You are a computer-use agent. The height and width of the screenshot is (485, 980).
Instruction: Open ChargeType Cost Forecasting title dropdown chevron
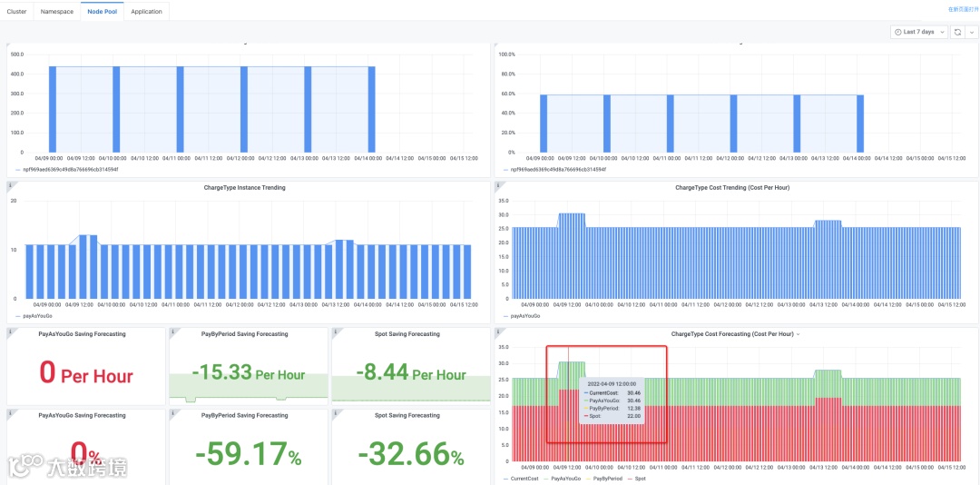tap(798, 334)
